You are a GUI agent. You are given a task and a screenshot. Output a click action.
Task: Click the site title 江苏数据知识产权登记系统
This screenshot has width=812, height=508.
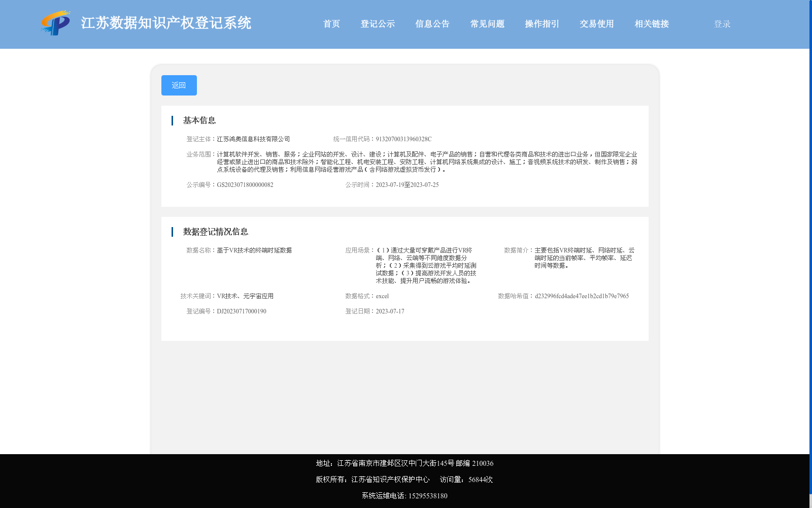pyautogui.click(x=166, y=23)
